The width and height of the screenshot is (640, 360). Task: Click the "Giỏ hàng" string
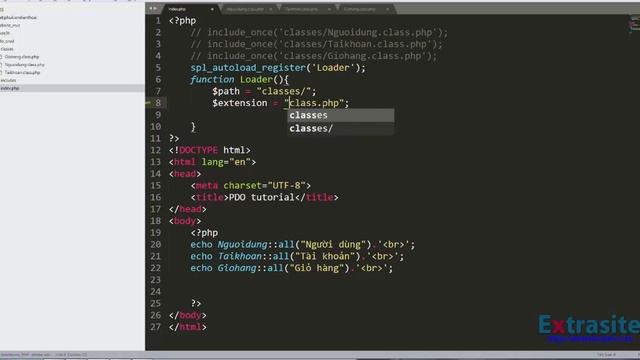pyautogui.click(x=317, y=268)
